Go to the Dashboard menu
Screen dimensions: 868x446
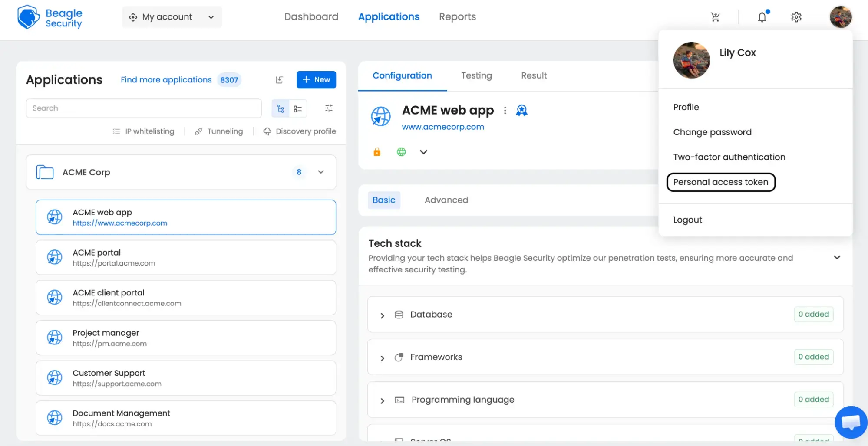[x=311, y=17]
